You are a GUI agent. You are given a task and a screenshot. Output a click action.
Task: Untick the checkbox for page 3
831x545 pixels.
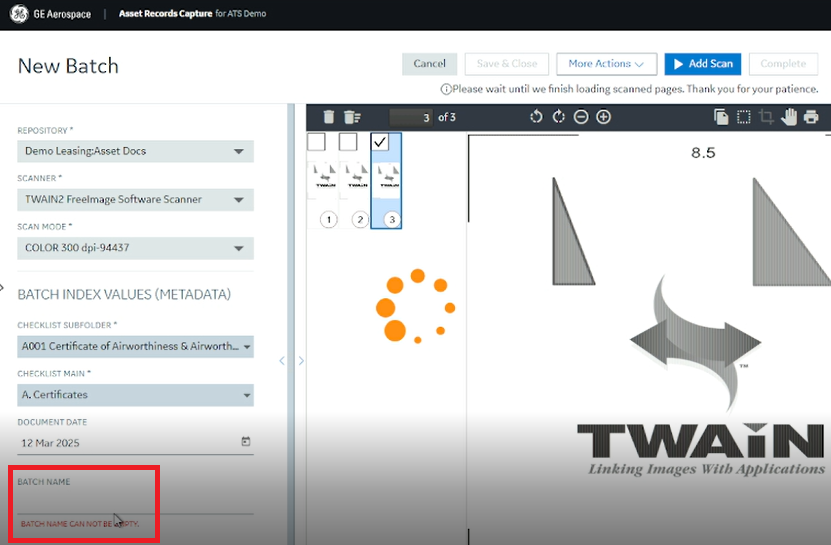[x=380, y=142]
